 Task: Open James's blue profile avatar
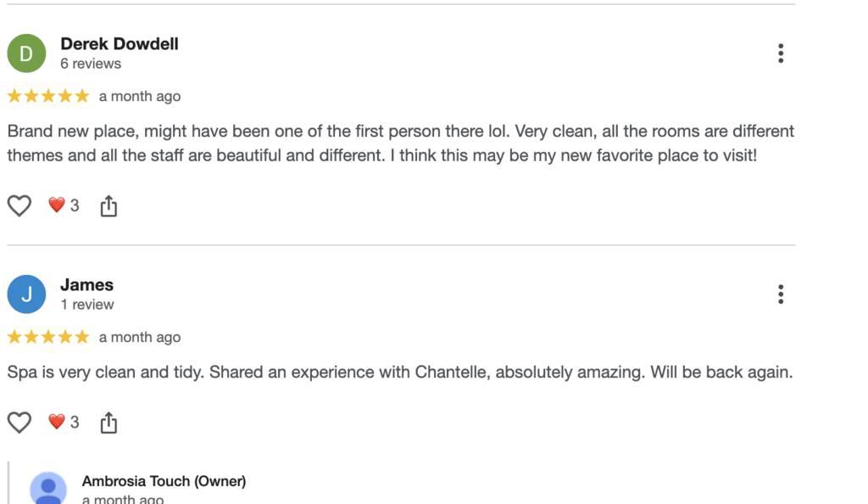[26, 294]
